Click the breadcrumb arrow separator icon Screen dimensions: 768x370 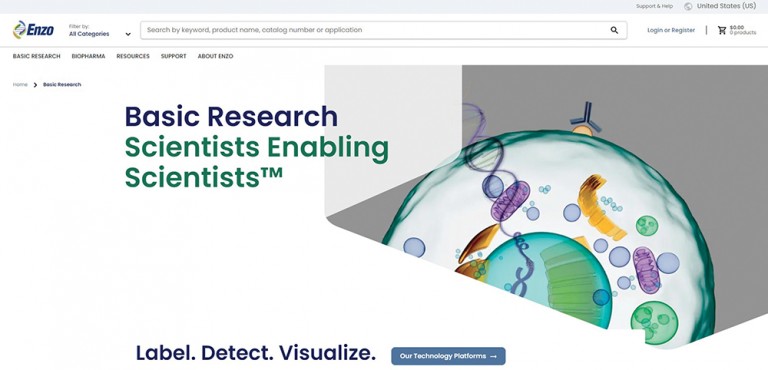35,85
